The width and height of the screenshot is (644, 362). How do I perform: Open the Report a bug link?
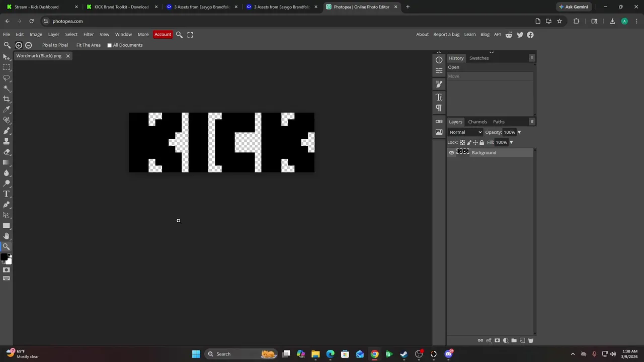coord(446,35)
